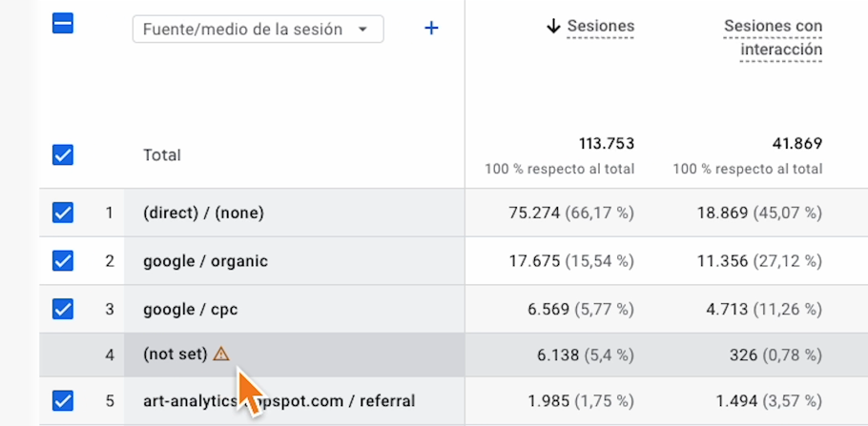Screen dimensions: 868x426
Task: Click the google / organic source label
Action: tap(205, 260)
